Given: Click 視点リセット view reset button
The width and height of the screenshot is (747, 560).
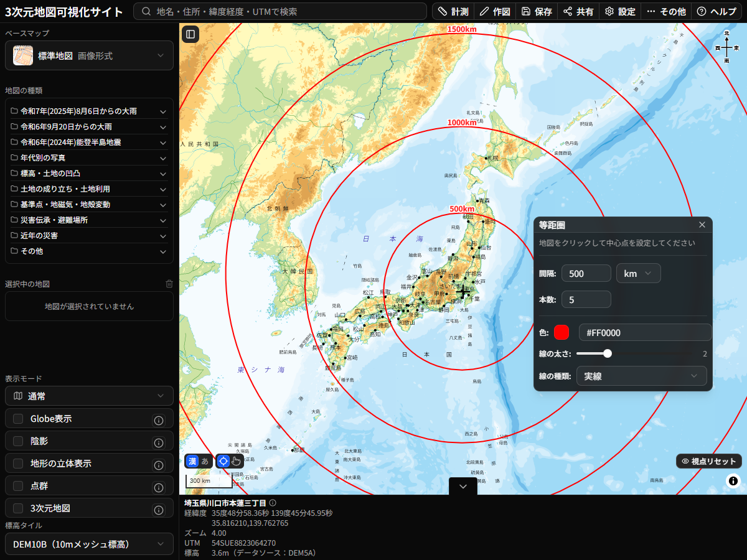Looking at the screenshot, I should click(709, 461).
